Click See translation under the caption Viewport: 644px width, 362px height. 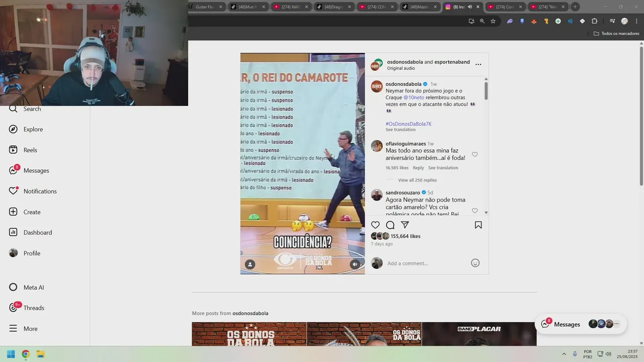[x=400, y=130]
